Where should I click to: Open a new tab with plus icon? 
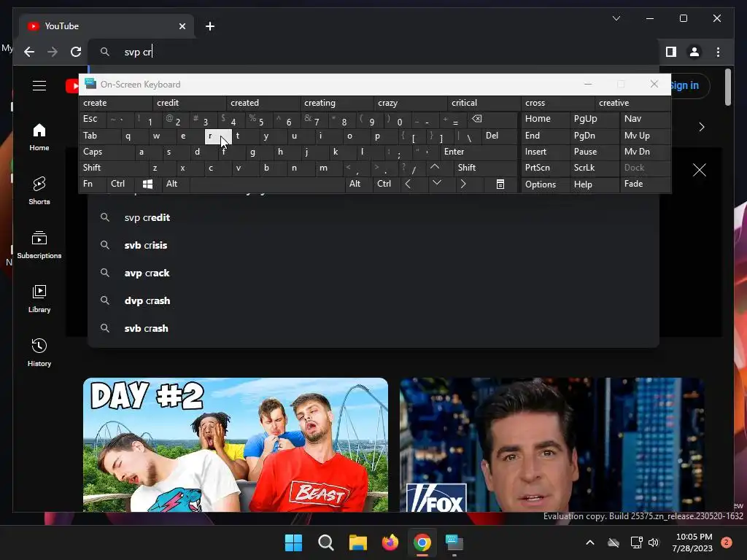(210, 26)
